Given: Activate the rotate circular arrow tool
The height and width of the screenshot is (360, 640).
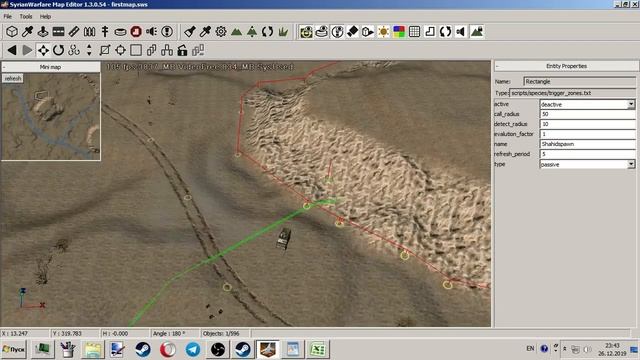Looking at the screenshot, I should click(58, 50).
